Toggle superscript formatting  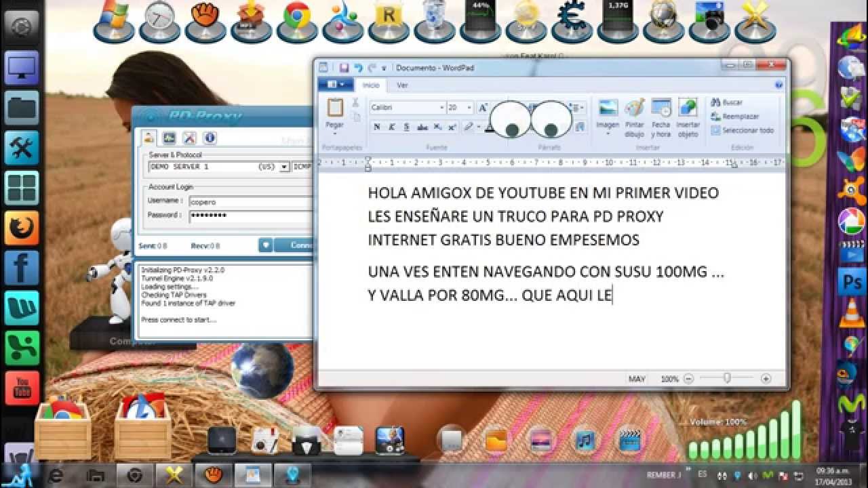tap(452, 127)
